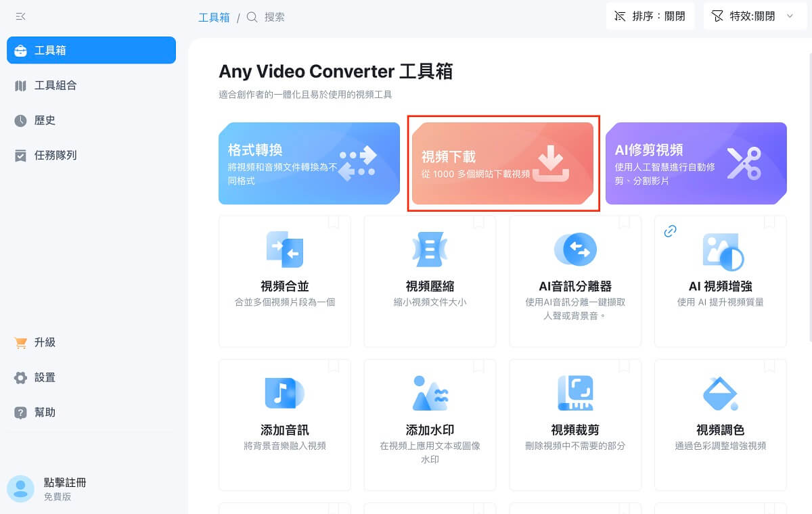Click the link icon on AI 視頻增強

[x=670, y=231]
